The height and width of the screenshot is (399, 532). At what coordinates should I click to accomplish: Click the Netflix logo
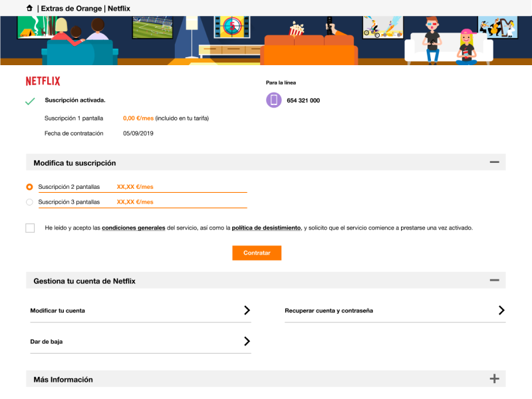point(43,81)
